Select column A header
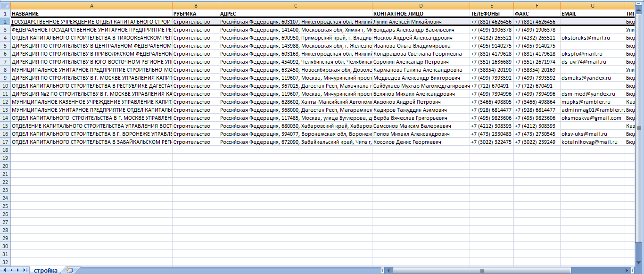 click(x=91, y=6)
